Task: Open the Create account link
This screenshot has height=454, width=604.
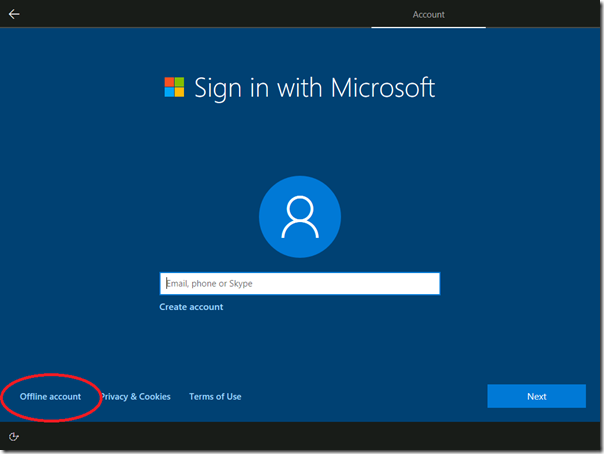Action: [x=191, y=307]
